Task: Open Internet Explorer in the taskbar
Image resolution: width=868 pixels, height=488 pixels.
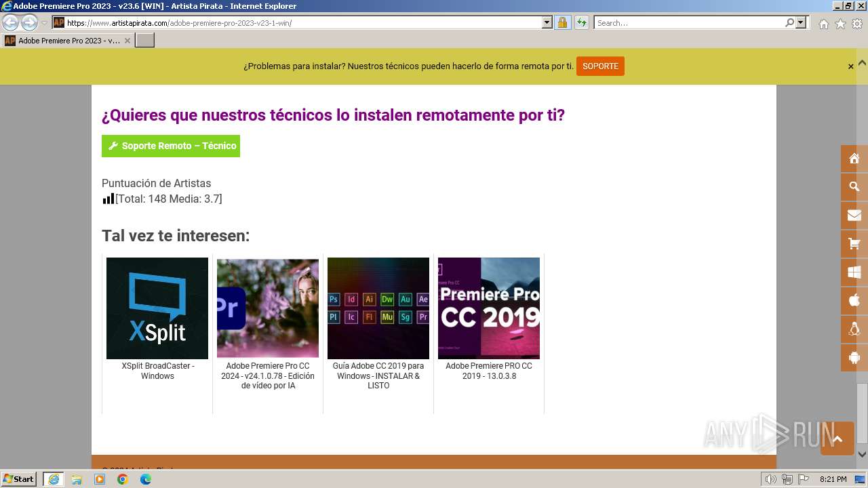Action: click(53, 479)
